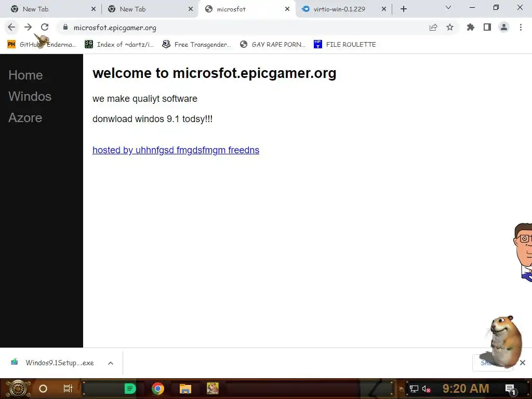
Task: Open Windos in the sidebar
Action: tap(30, 97)
